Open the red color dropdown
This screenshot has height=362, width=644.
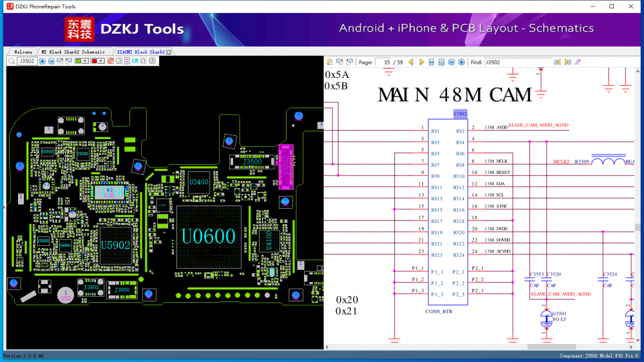pyautogui.click(x=98, y=61)
